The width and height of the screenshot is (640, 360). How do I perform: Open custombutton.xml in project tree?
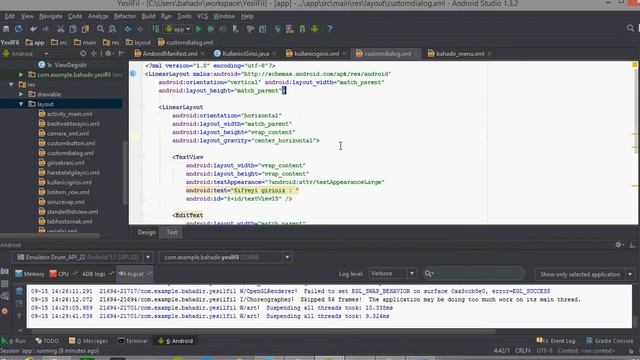[67, 143]
